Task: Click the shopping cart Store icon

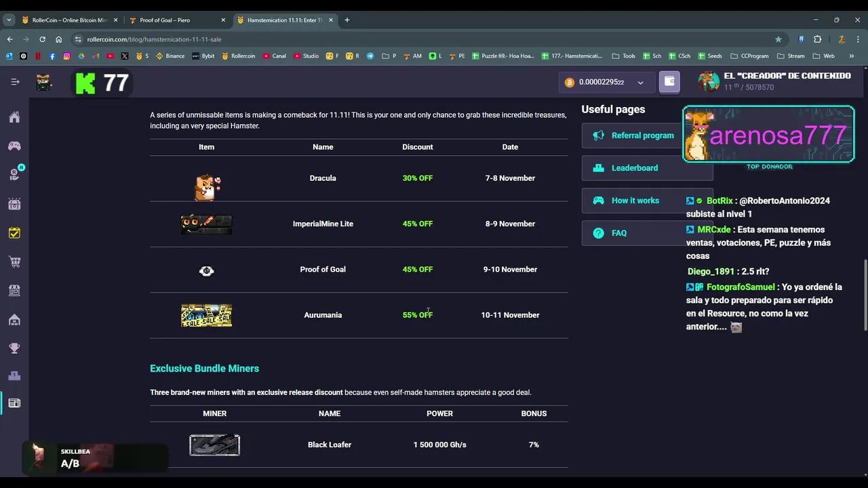Action: (x=14, y=262)
